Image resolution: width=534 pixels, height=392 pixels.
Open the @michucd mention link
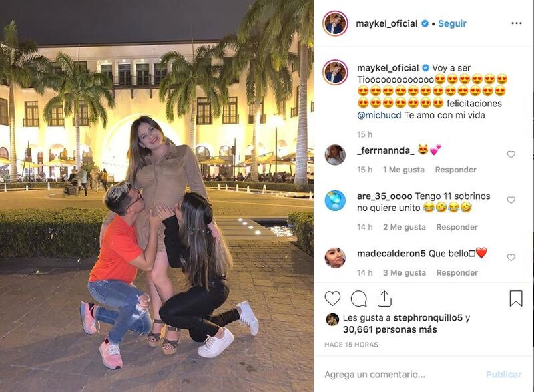tap(379, 115)
